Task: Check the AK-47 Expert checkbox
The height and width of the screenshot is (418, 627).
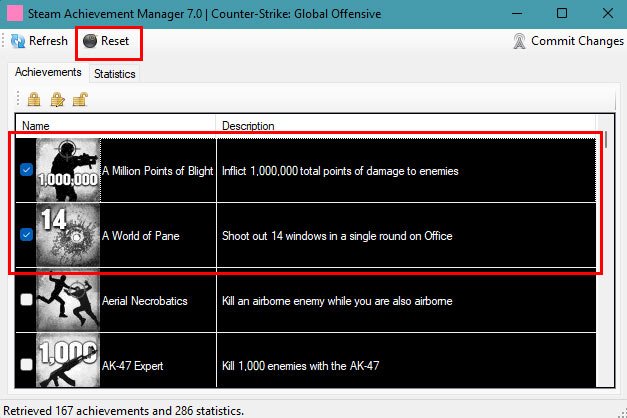Action: pyautogui.click(x=26, y=364)
